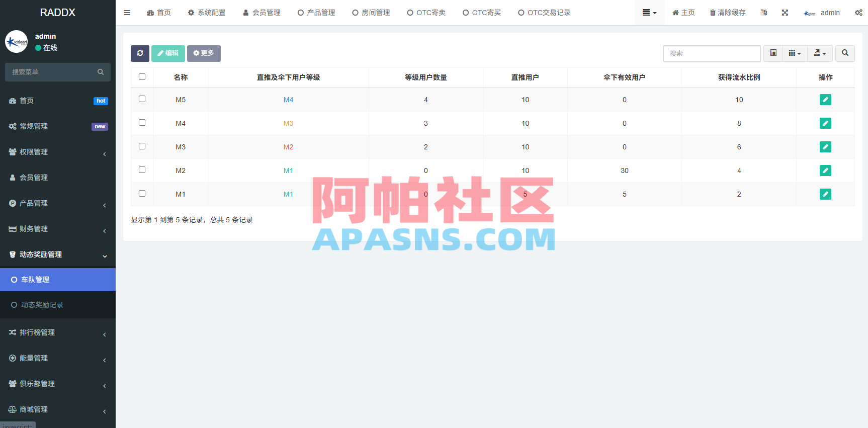
Task: Check the checkbox for row M4
Action: tap(142, 123)
